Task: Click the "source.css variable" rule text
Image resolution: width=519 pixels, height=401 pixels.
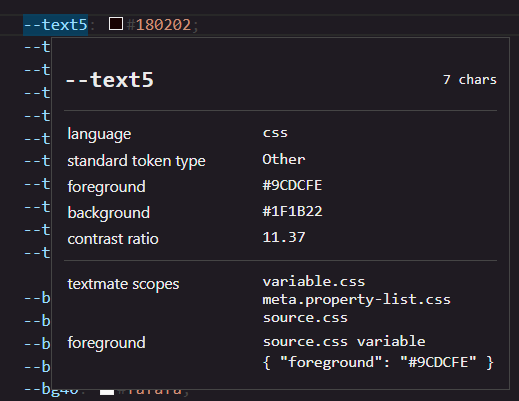Action: (344, 342)
